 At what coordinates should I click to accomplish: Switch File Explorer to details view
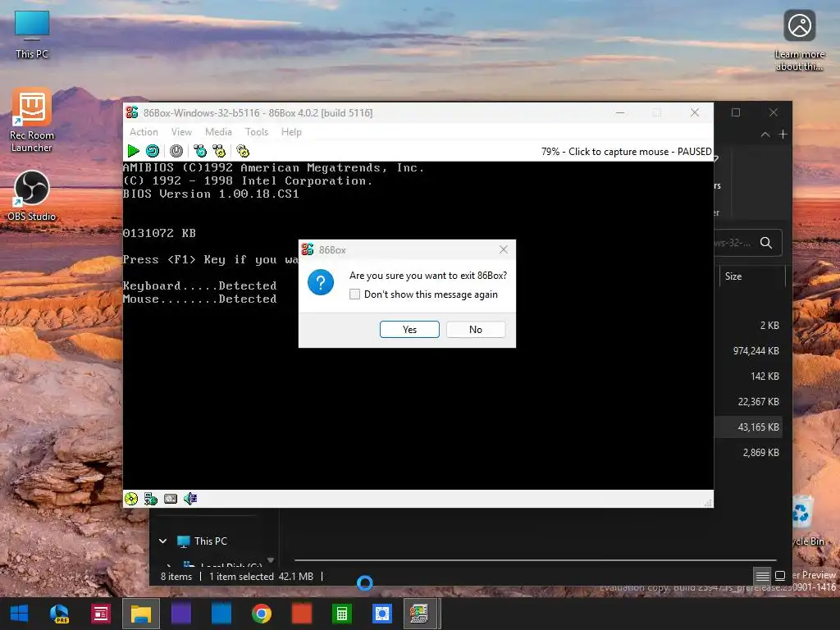(x=762, y=576)
